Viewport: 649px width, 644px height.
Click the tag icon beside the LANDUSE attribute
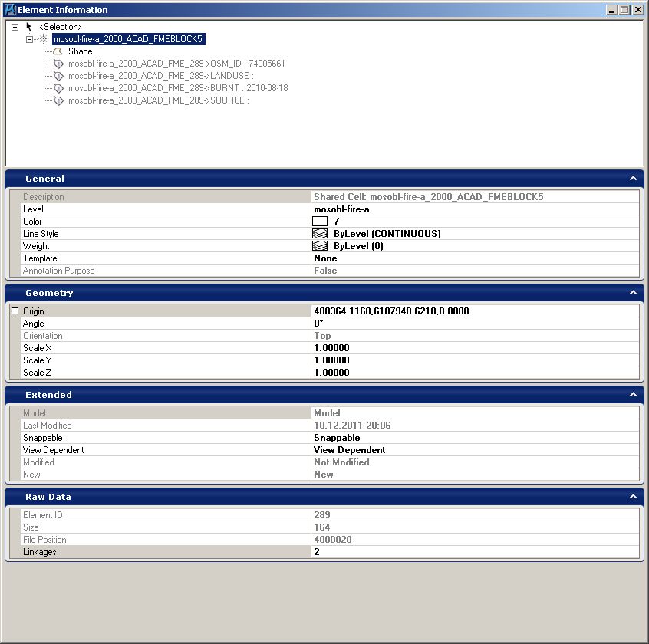click(x=58, y=76)
